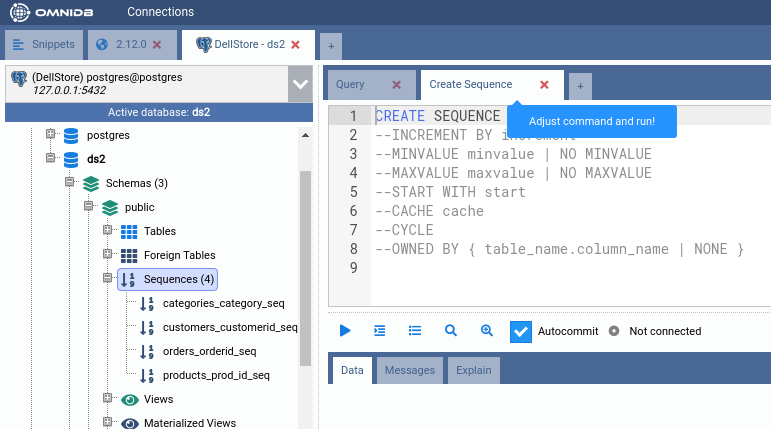Click the Views eye icon

pyautogui.click(x=130, y=400)
